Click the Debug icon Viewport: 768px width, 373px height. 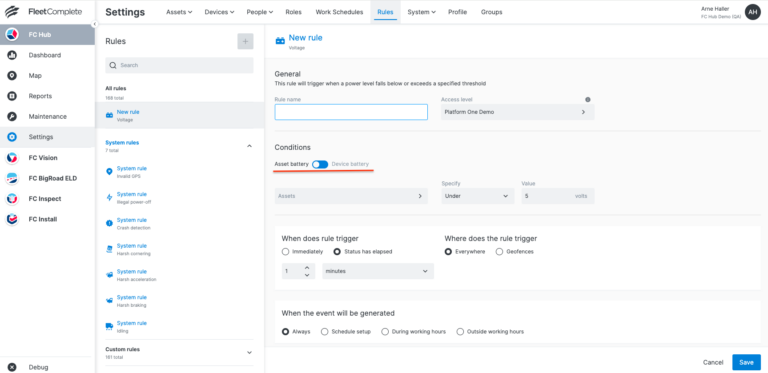[12, 367]
